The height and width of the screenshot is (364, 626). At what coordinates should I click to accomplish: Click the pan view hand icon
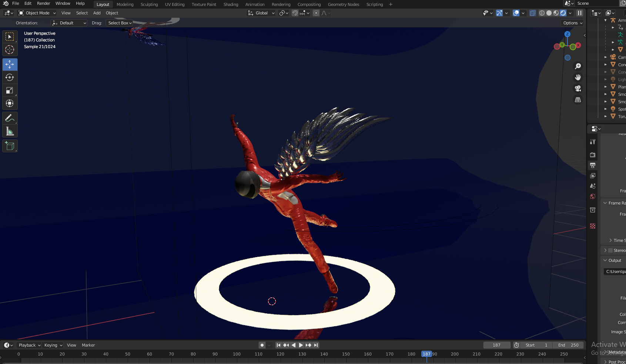[x=578, y=77]
